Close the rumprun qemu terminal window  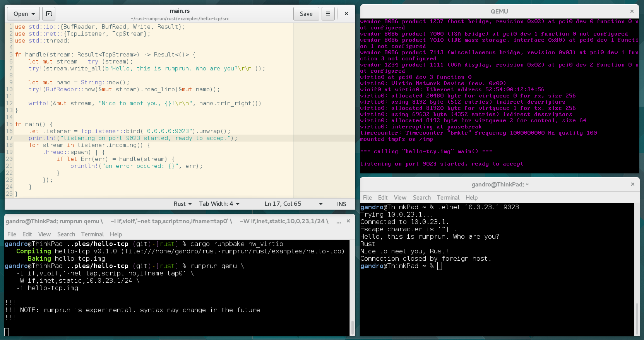tap(348, 221)
